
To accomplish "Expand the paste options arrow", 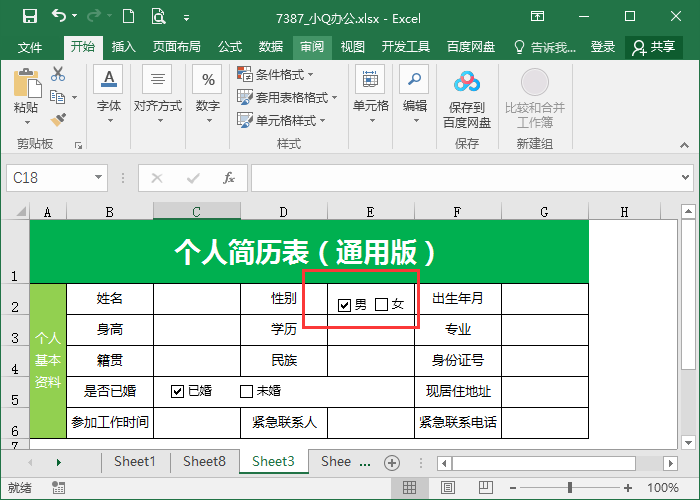I will 27,122.
